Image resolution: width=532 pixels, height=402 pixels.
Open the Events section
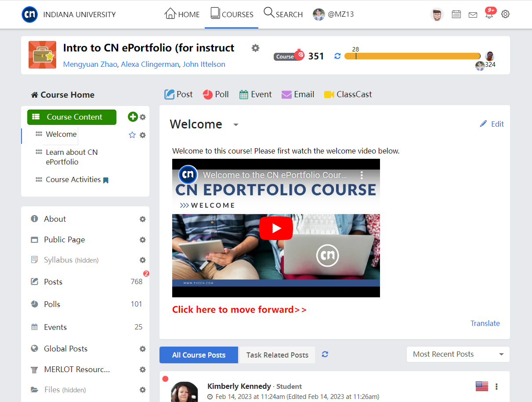pyautogui.click(x=55, y=327)
